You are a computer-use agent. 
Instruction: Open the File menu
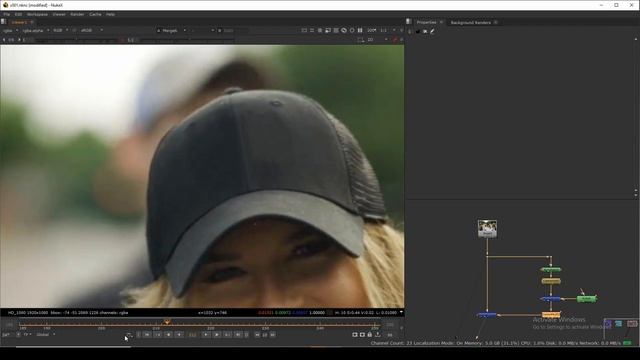(7, 14)
